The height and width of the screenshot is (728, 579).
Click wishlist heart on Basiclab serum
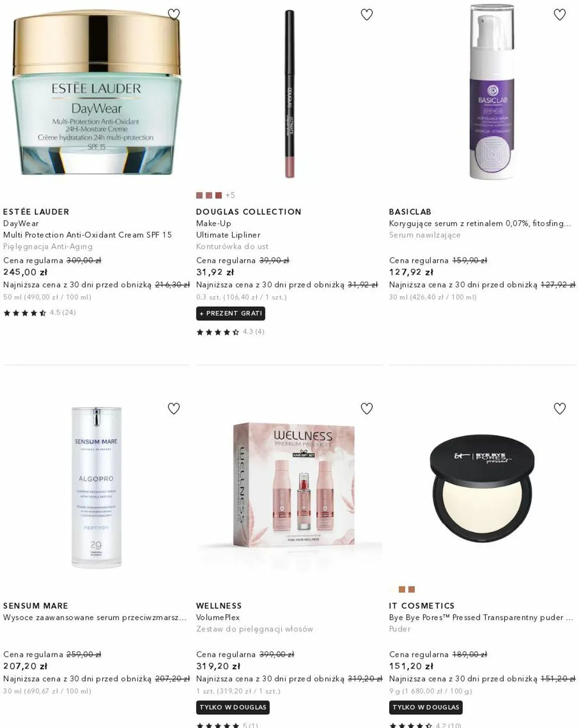click(560, 14)
